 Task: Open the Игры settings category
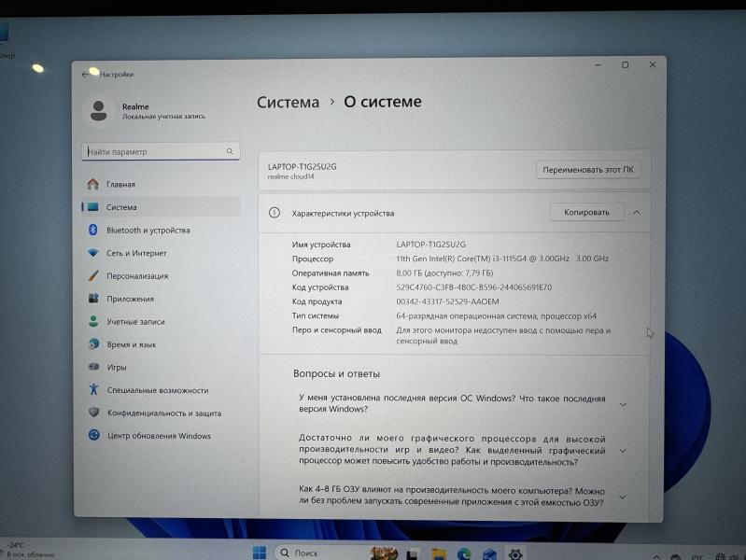point(117,368)
